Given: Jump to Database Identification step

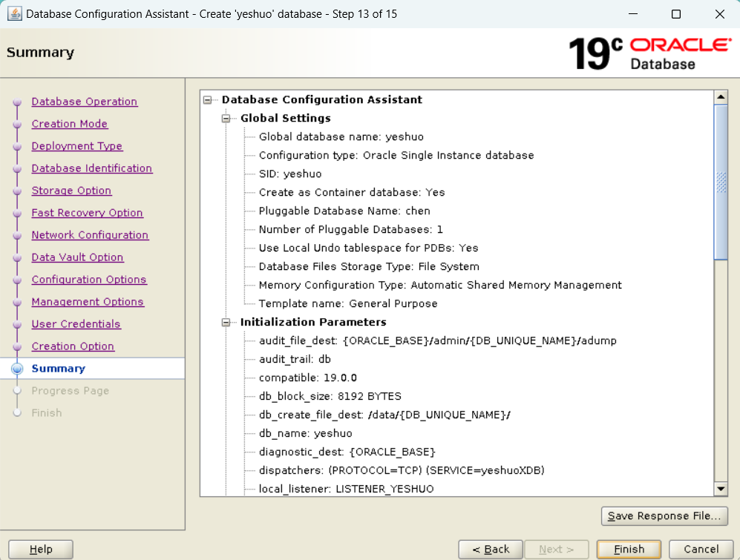Looking at the screenshot, I should pos(92,168).
